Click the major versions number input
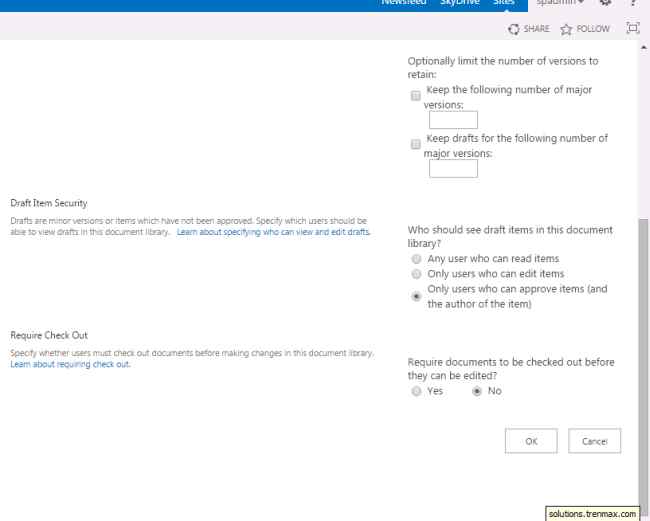The image size is (650, 521). point(453,120)
